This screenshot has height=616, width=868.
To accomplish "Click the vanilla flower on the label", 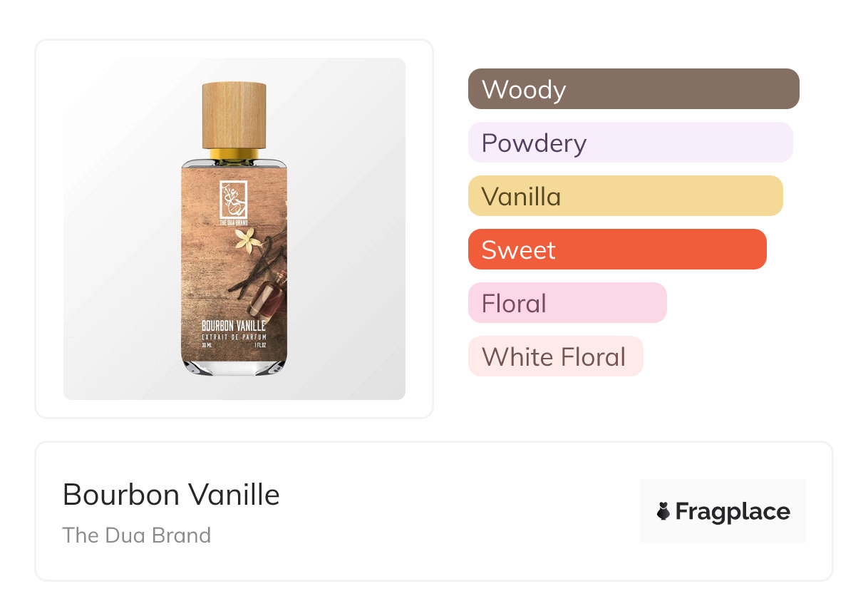I will [x=249, y=241].
